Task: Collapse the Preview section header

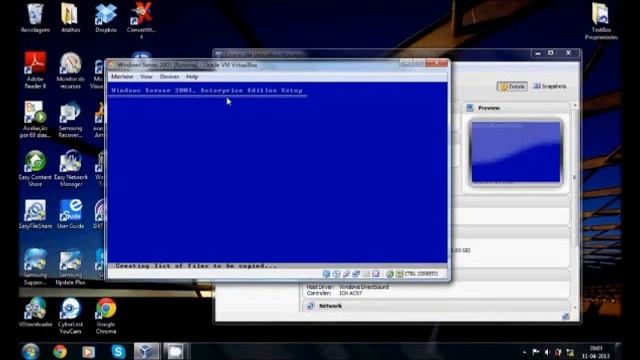Action: (x=516, y=108)
